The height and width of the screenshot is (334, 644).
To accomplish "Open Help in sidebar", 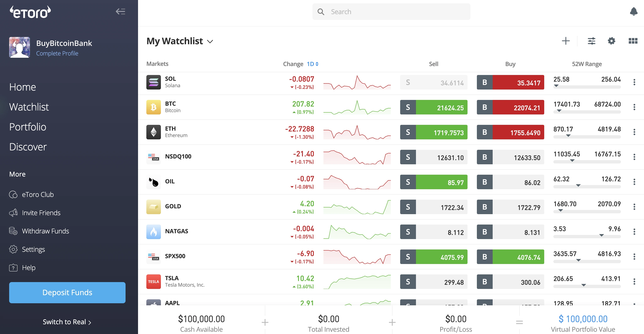I will tap(22, 268).
